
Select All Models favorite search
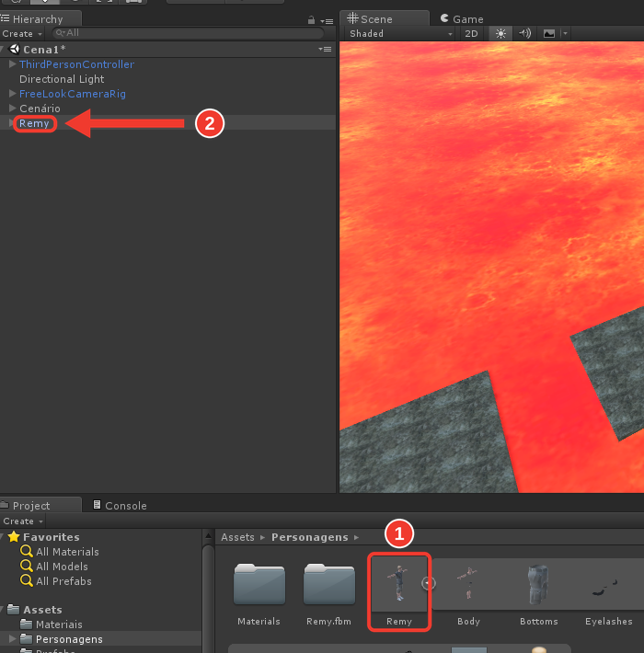62,567
